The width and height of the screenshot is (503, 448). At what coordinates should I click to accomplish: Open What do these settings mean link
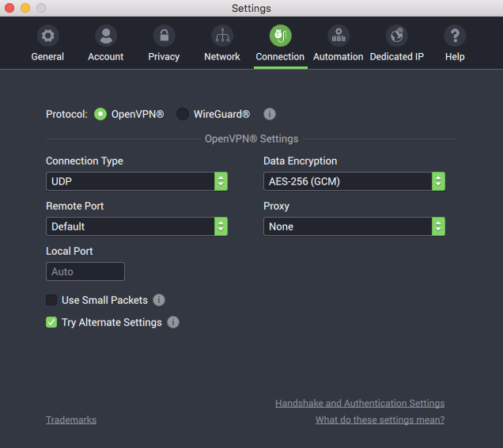coord(380,420)
